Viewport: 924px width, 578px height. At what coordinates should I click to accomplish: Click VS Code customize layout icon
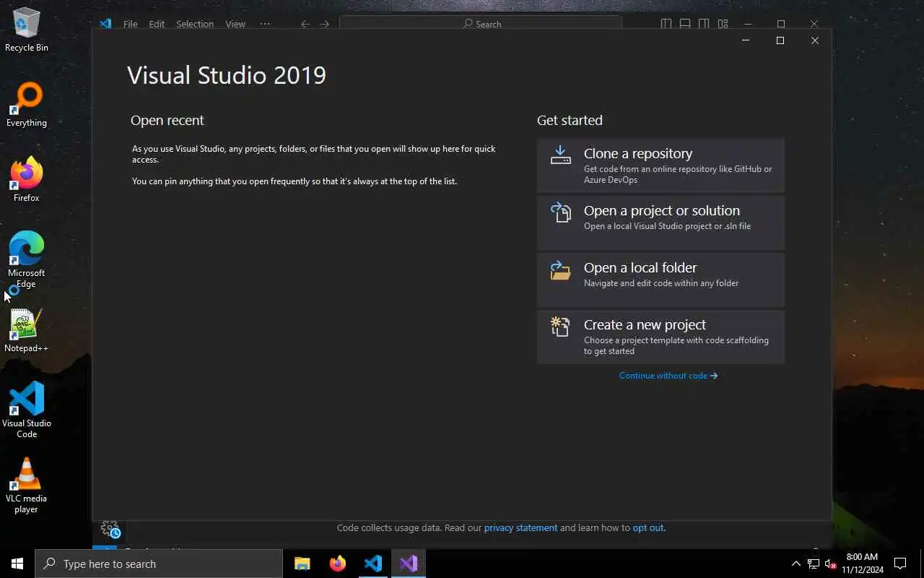(723, 24)
